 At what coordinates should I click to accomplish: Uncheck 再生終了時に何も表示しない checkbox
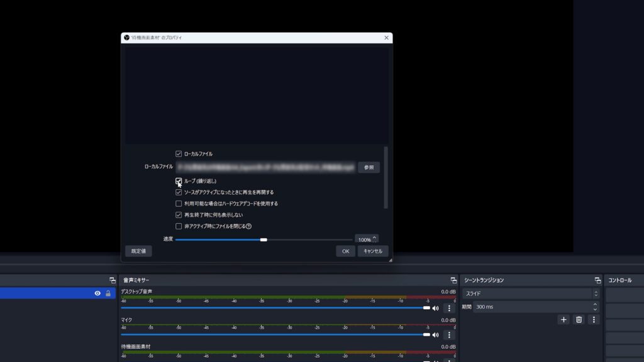[x=179, y=215]
